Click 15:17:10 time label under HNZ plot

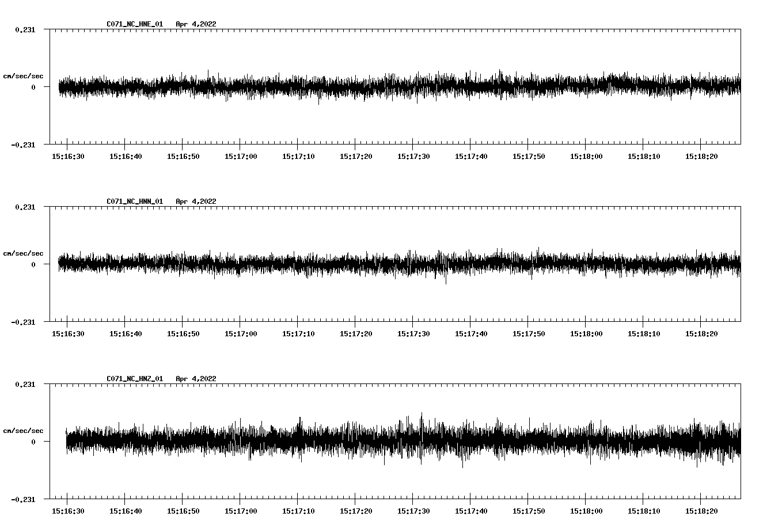point(298,511)
